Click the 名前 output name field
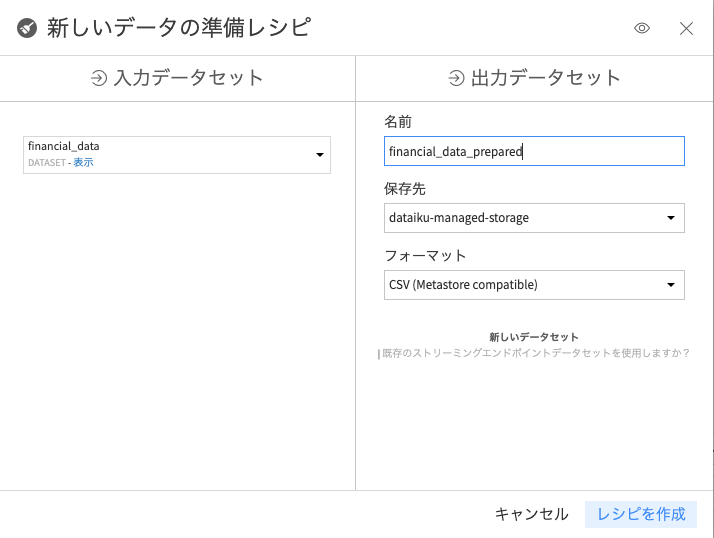This screenshot has width=714, height=538. pyautogui.click(x=534, y=151)
